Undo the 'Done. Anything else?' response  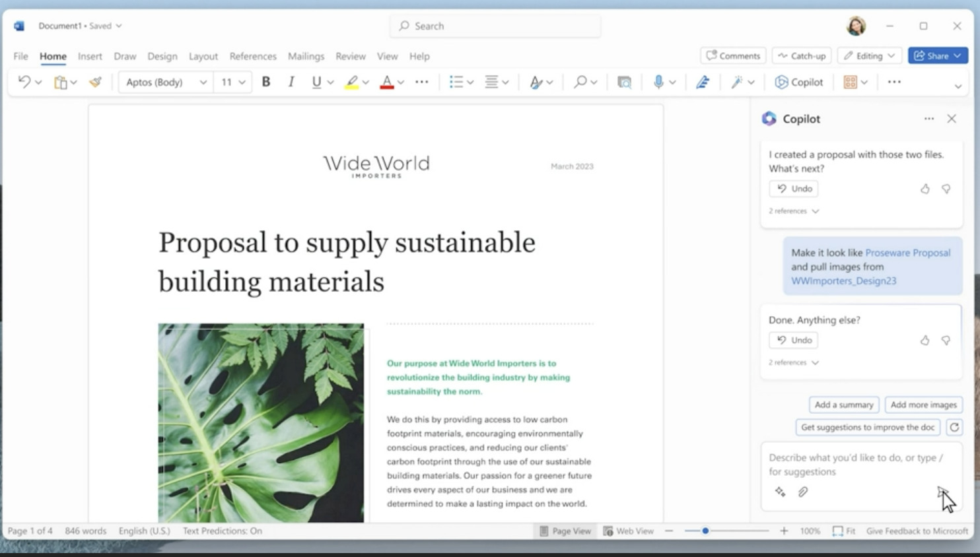[x=794, y=340]
